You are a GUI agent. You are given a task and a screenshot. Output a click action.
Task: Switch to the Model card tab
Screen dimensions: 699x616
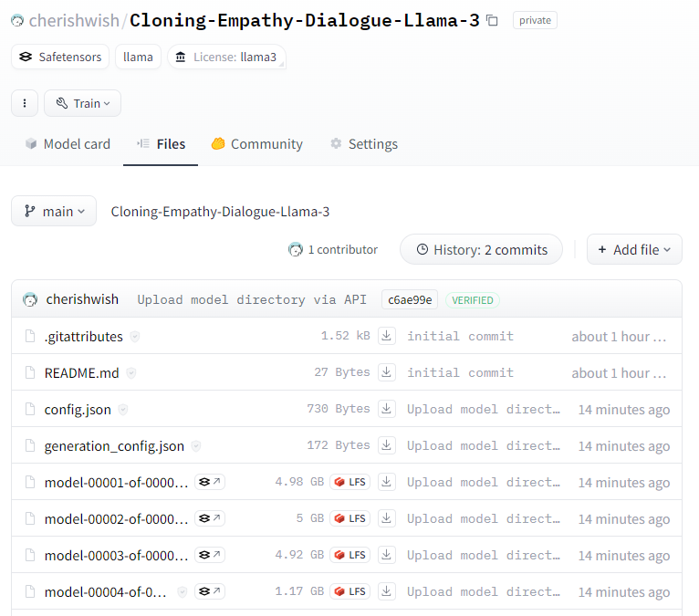click(68, 144)
